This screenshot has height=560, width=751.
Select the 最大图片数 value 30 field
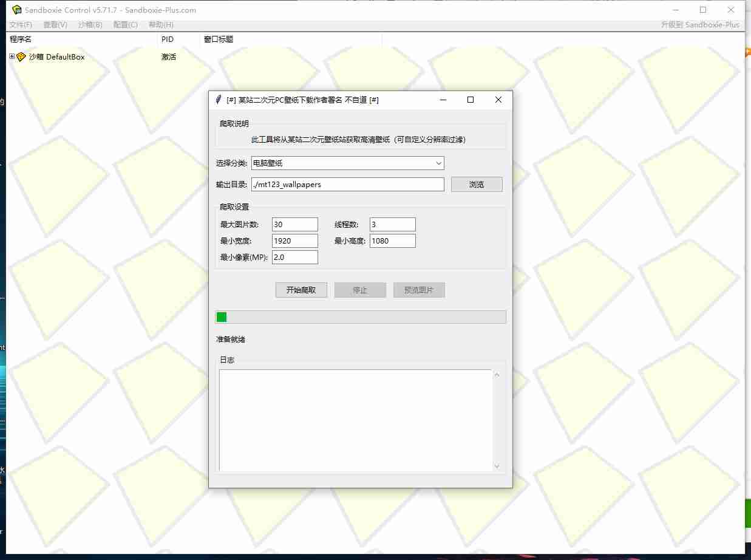(294, 224)
